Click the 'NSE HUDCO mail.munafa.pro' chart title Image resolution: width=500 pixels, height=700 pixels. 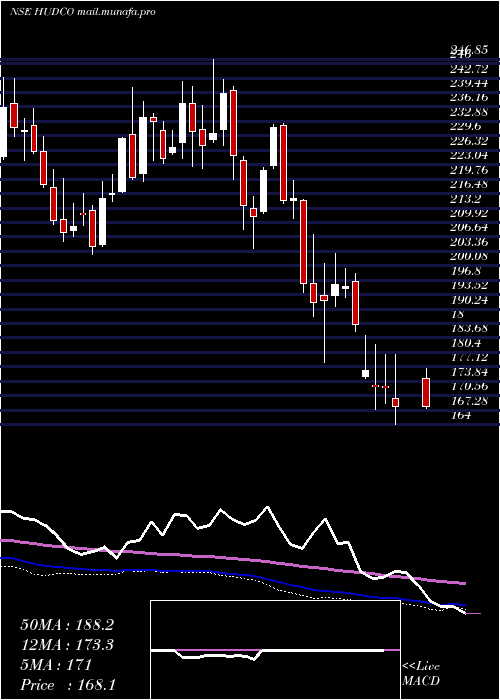point(83,12)
